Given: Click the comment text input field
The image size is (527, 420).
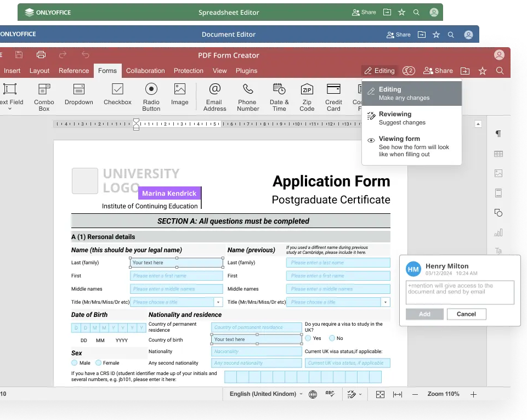Looking at the screenshot, I should tap(460, 292).
